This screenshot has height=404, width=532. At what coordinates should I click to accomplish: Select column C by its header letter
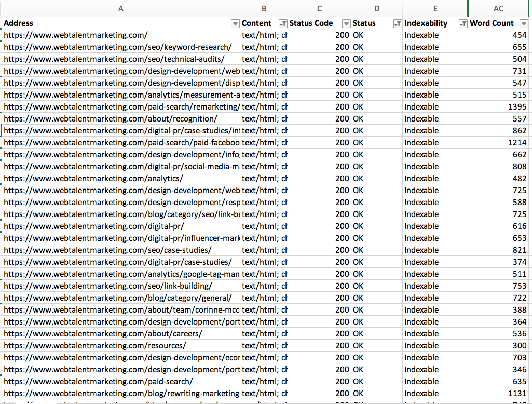pyautogui.click(x=320, y=9)
